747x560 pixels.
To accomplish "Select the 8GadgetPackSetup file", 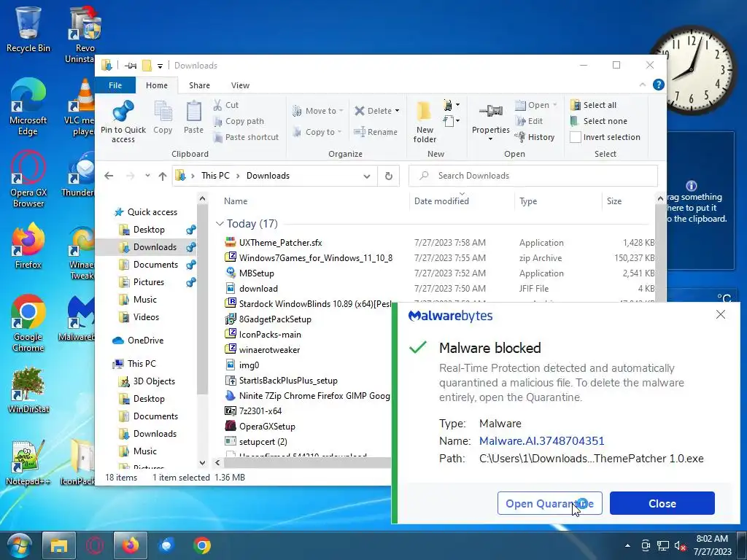I will coord(275,319).
